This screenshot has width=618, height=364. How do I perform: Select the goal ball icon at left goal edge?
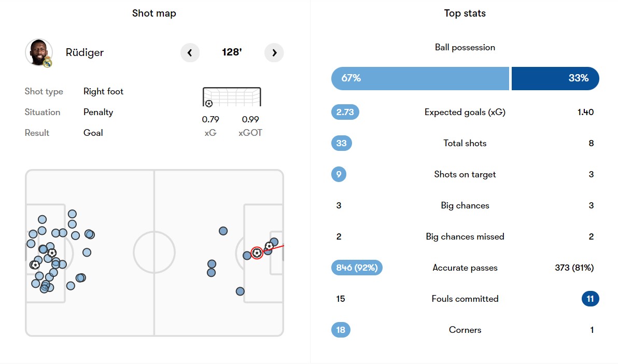(35, 265)
